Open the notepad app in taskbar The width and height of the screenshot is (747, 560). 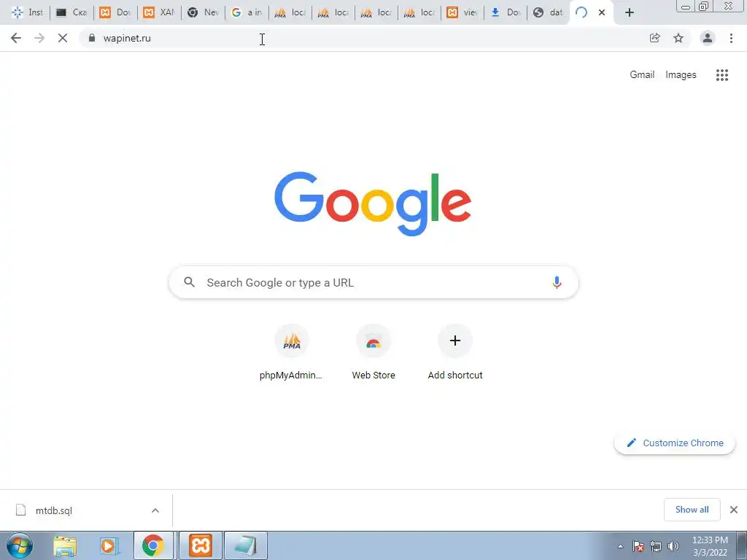[x=246, y=545]
